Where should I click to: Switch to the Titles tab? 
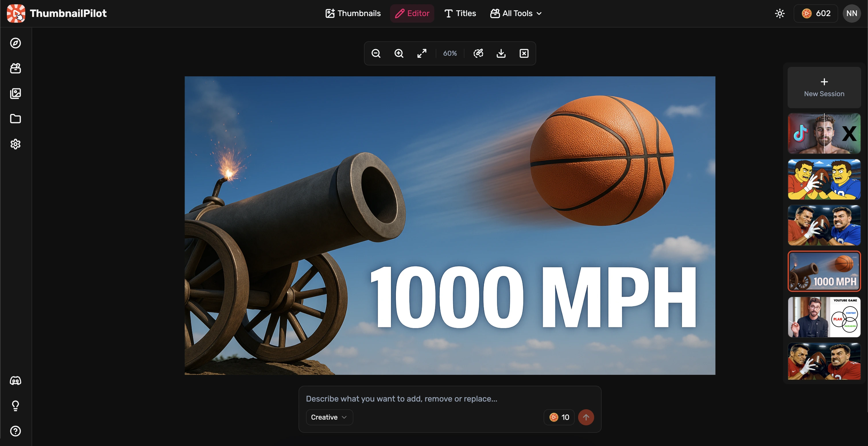click(x=460, y=13)
